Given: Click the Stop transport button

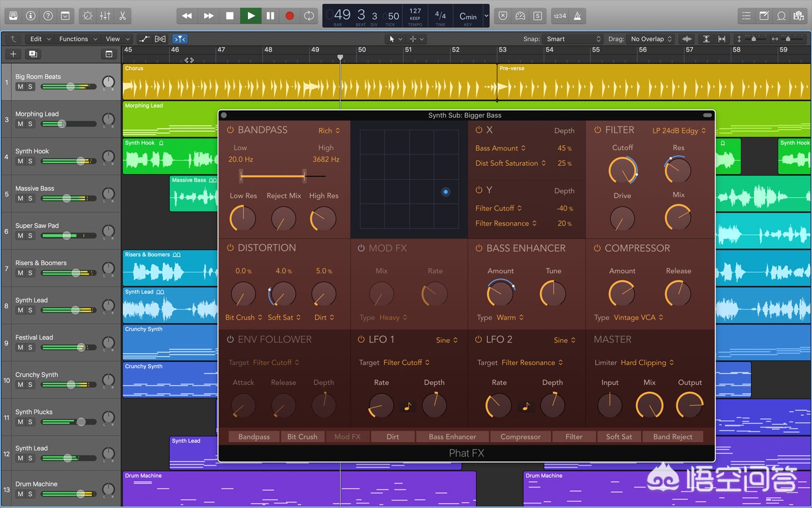Looking at the screenshot, I should [230, 16].
